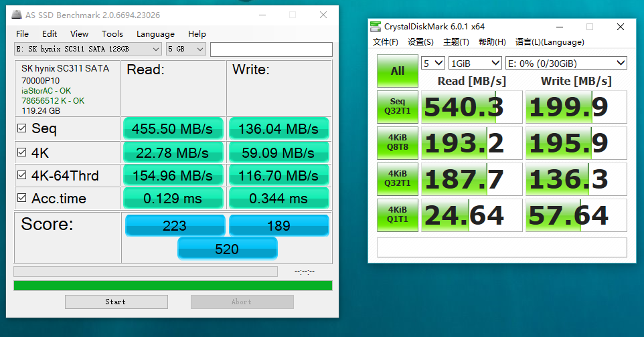Click the 70000P10 firmware text
The width and height of the screenshot is (644, 337).
click(40, 80)
